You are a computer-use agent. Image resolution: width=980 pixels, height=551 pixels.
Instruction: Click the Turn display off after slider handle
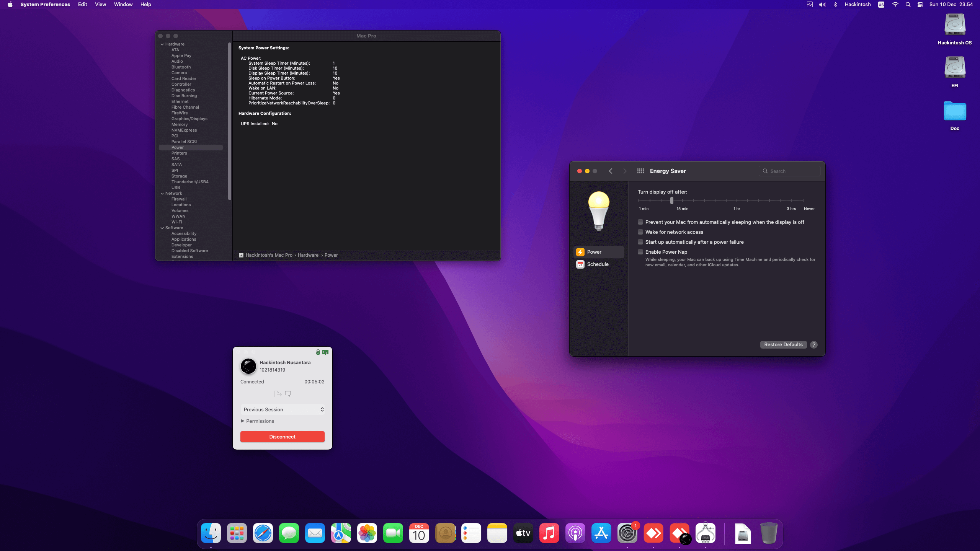pos(672,200)
